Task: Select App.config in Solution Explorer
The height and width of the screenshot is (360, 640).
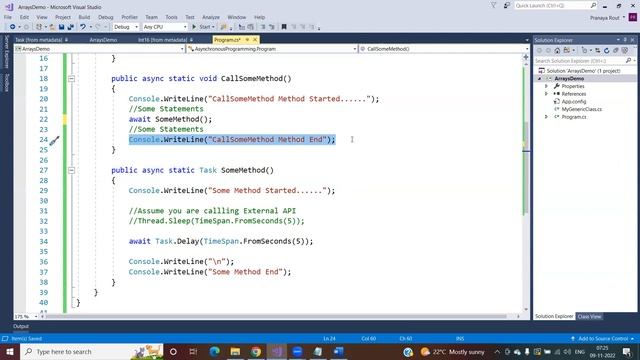Action: (573, 102)
